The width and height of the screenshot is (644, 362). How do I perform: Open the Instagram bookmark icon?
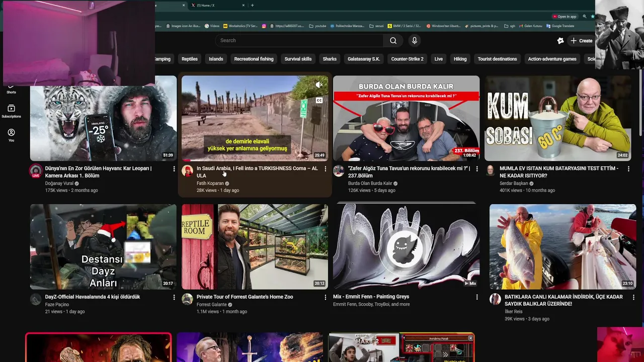[x=264, y=26]
